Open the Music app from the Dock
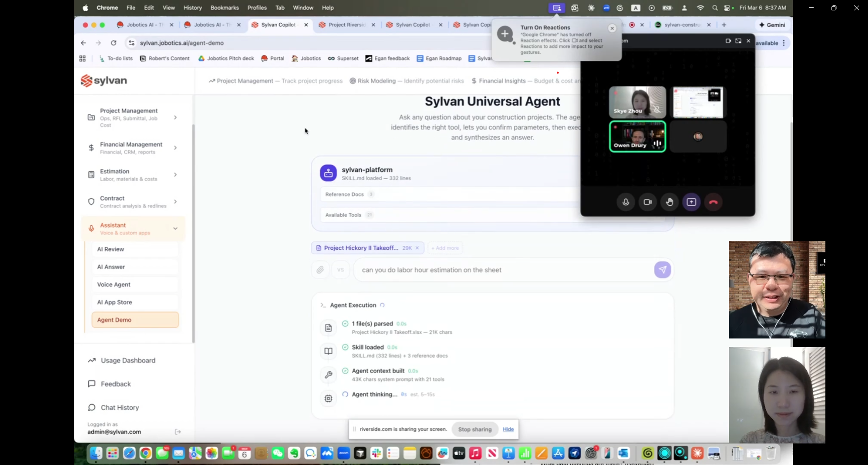Viewport: 868px width, 465px height. click(x=475, y=453)
